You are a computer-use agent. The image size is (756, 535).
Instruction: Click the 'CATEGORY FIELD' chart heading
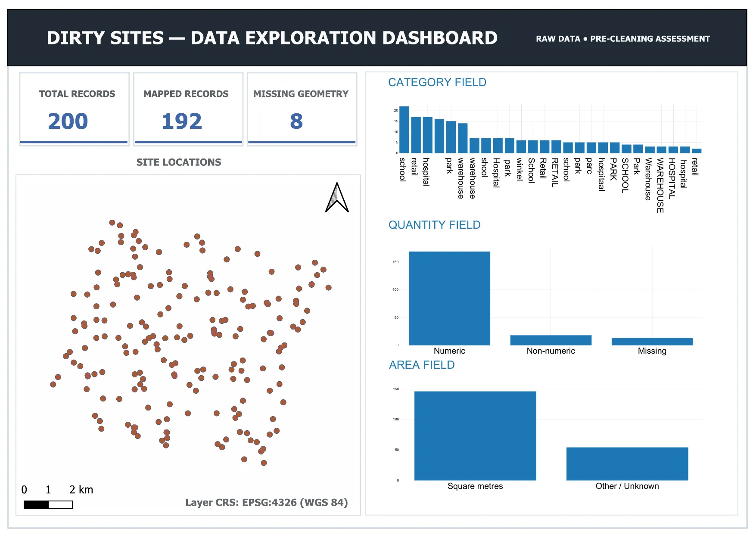point(437,82)
